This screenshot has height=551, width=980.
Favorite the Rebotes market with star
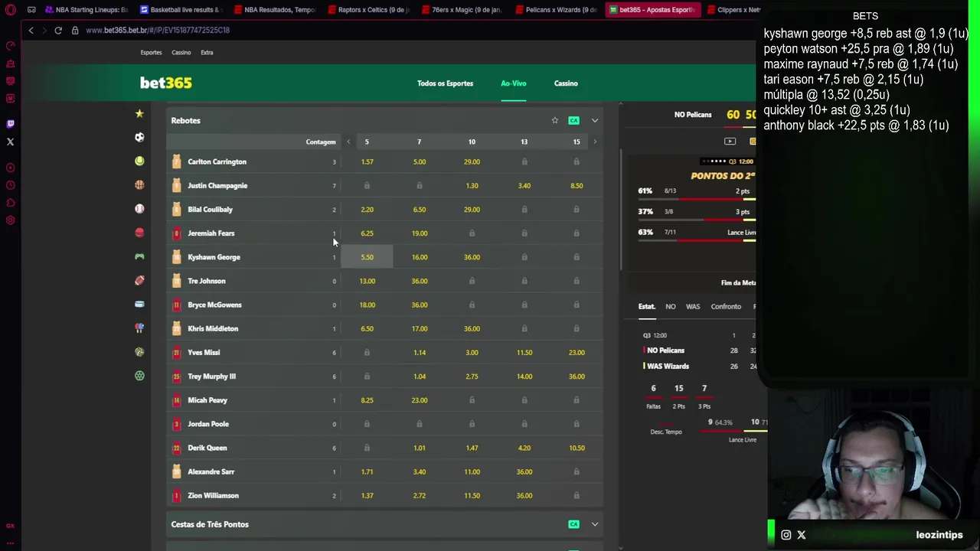pos(555,120)
